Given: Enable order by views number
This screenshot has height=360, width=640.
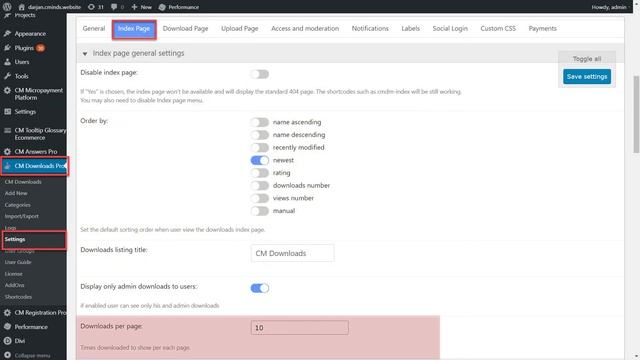Looking at the screenshot, I should 260,198.
